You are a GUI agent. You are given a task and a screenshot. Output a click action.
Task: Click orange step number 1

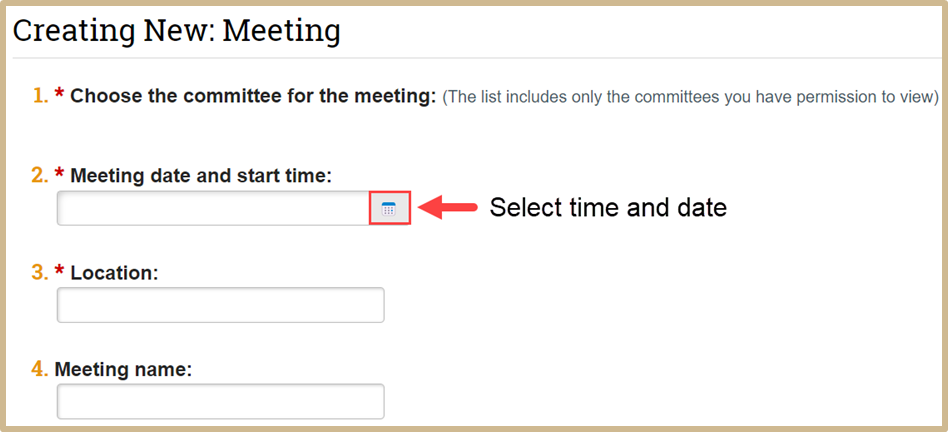tap(39, 96)
